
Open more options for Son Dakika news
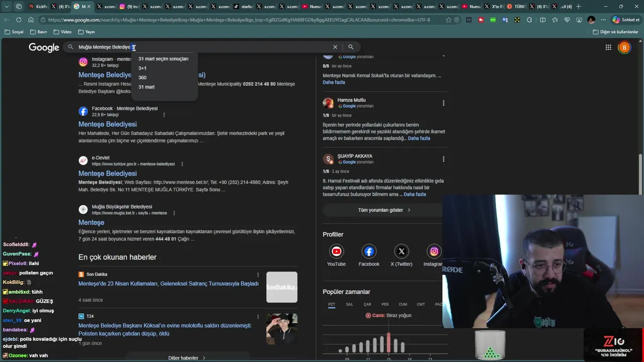(x=258, y=275)
